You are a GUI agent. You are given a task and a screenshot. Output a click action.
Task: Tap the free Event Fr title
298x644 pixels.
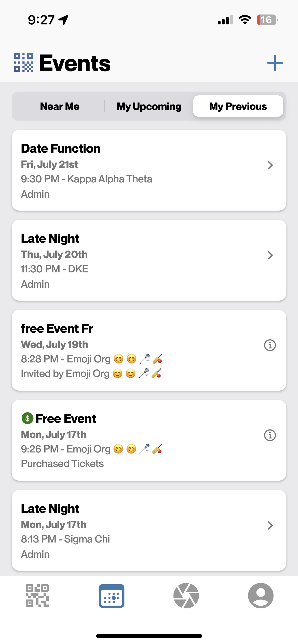[57, 328]
